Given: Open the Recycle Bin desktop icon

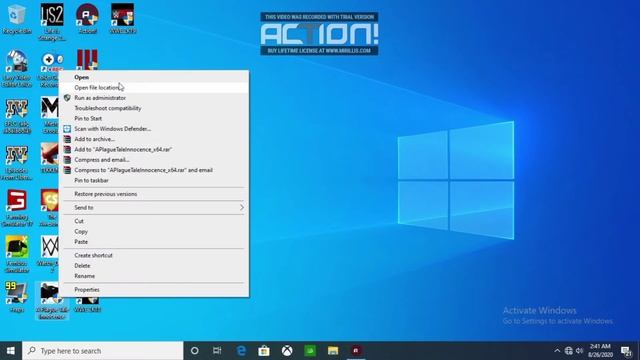Looking at the screenshot, I should click(x=17, y=19).
